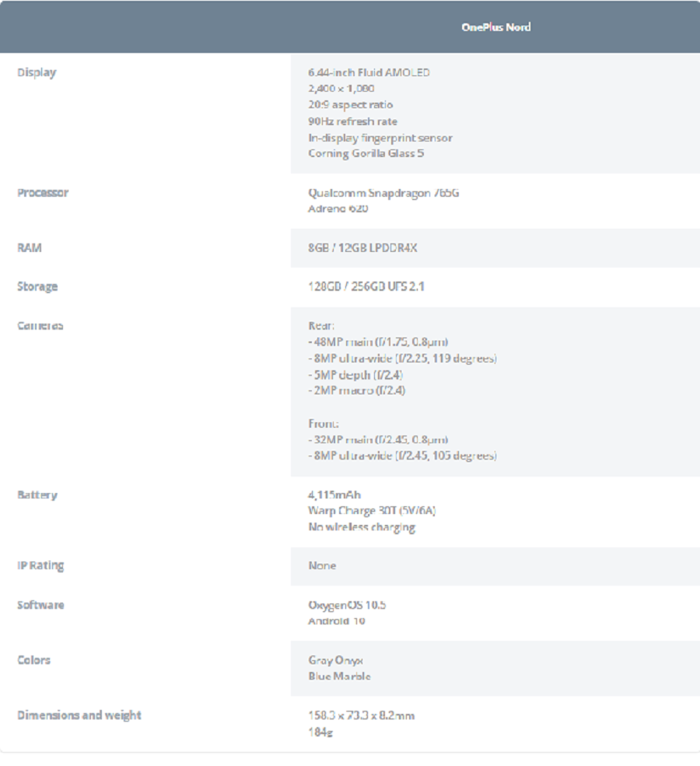The image size is (700, 766).
Task: Click the Storage row label
Action: [x=37, y=287]
